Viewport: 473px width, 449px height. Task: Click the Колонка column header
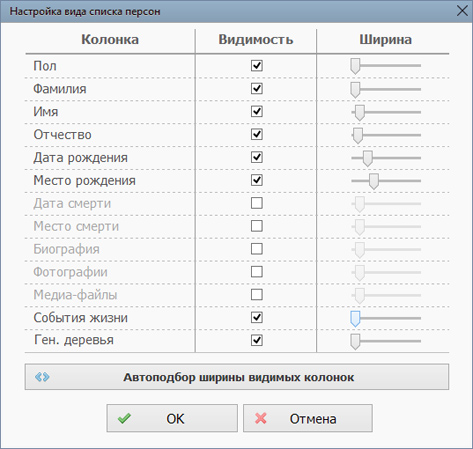(110, 40)
